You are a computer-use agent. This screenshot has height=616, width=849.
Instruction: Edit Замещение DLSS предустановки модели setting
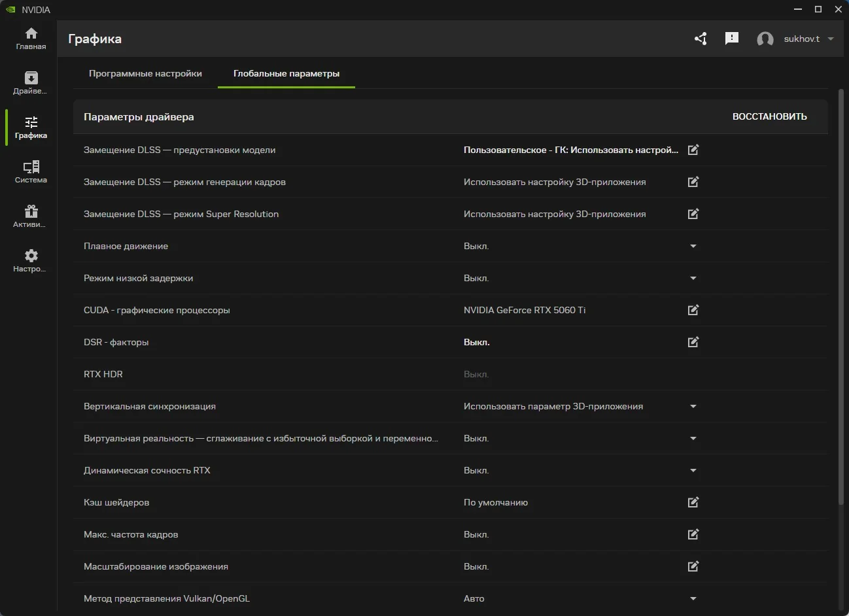point(693,150)
